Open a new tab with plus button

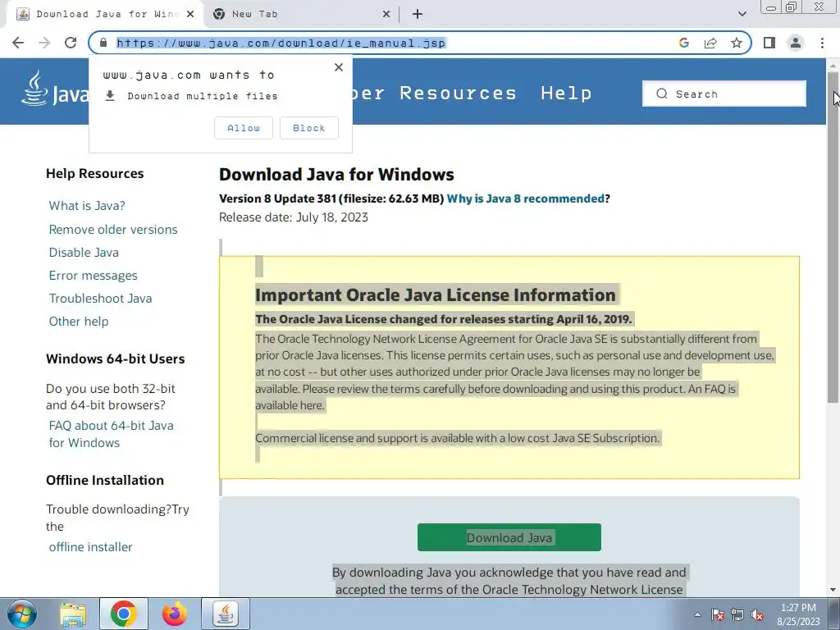click(418, 14)
